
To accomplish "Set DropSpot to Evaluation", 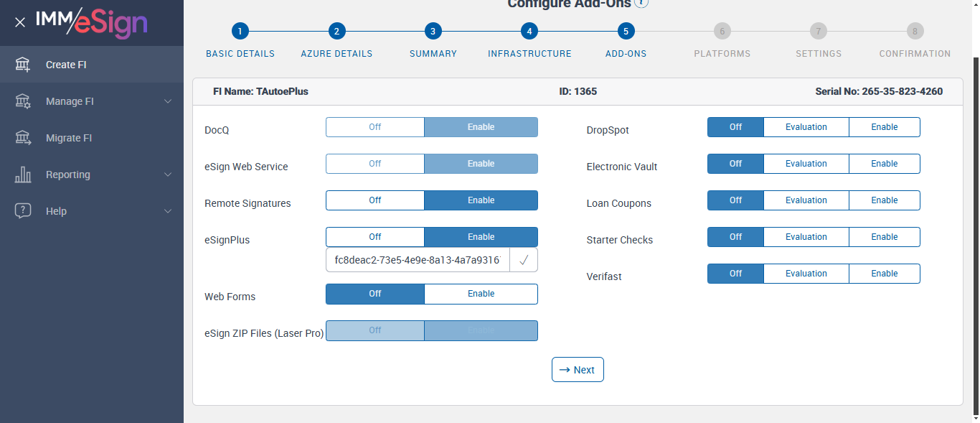I will (x=806, y=127).
